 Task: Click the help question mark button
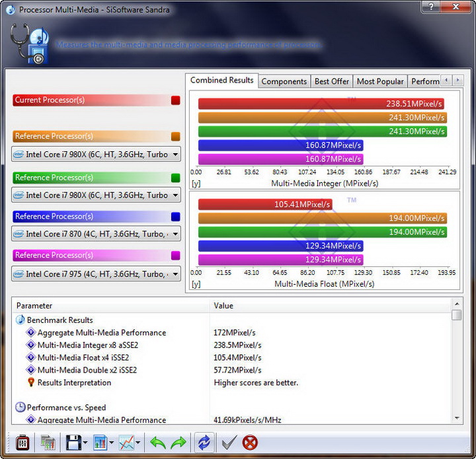click(431, 7)
